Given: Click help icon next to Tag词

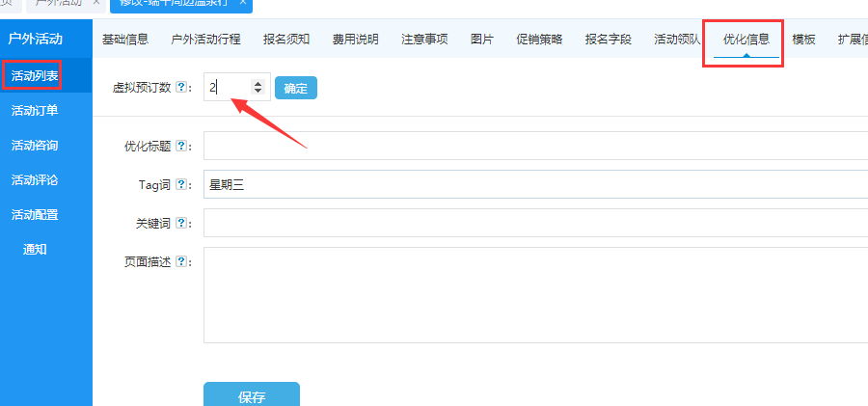Looking at the screenshot, I should 181,185.
